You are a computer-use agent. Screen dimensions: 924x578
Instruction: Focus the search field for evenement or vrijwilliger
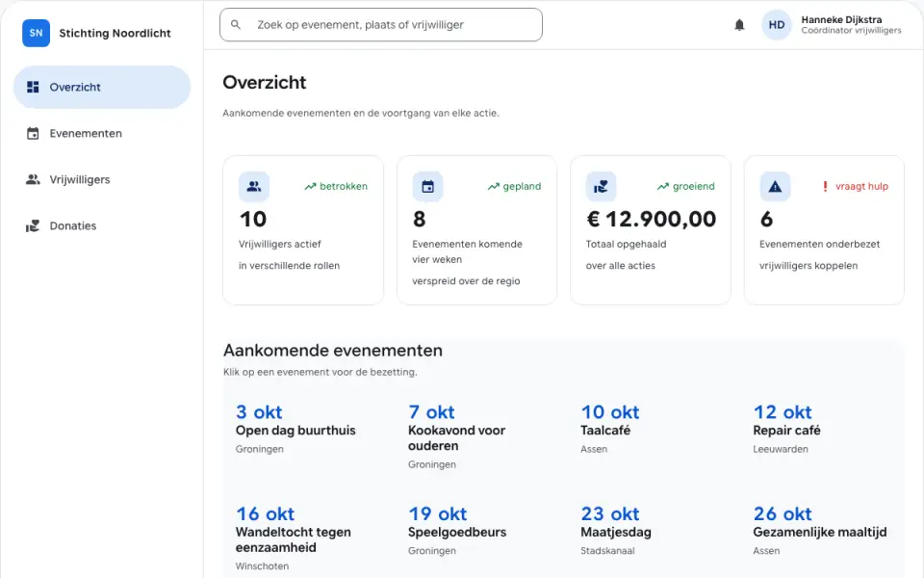381,25
